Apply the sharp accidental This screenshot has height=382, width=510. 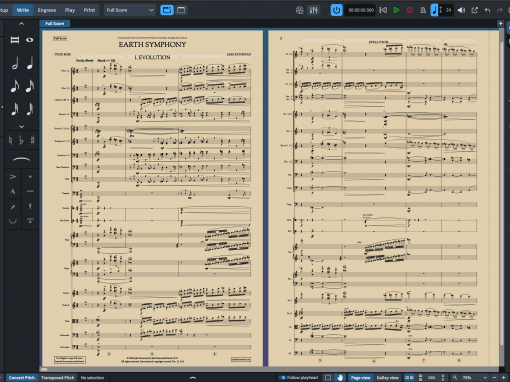coord(32,140)
